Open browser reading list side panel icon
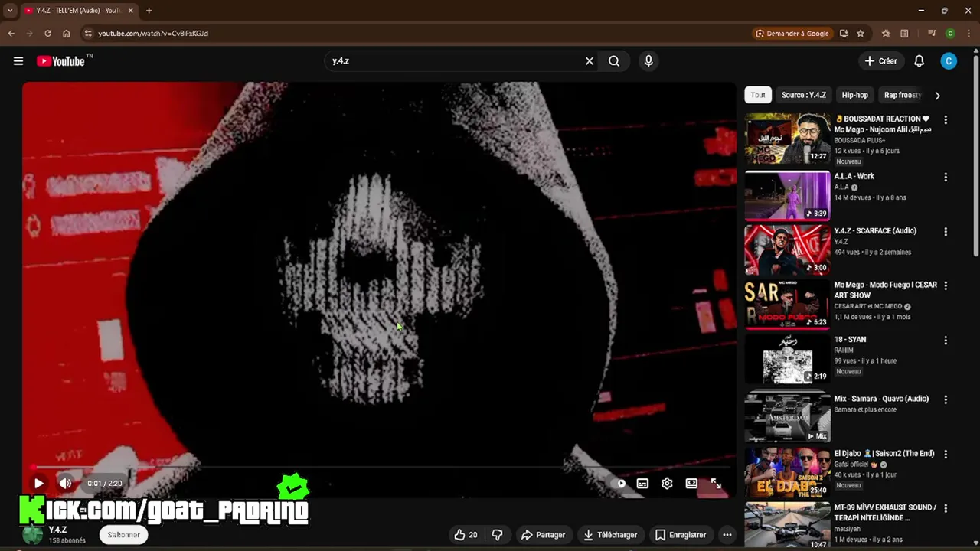 point(904,34)
